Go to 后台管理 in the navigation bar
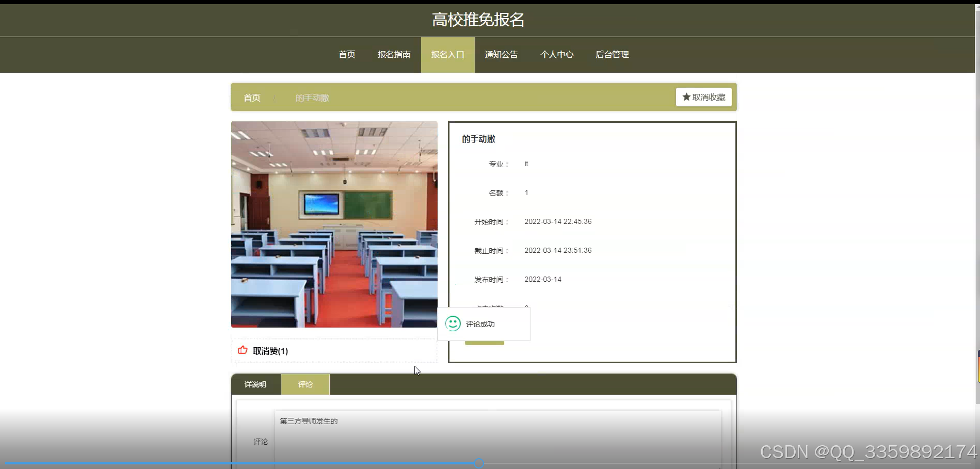This screenshot has height=469, width=980. [612, 55]
